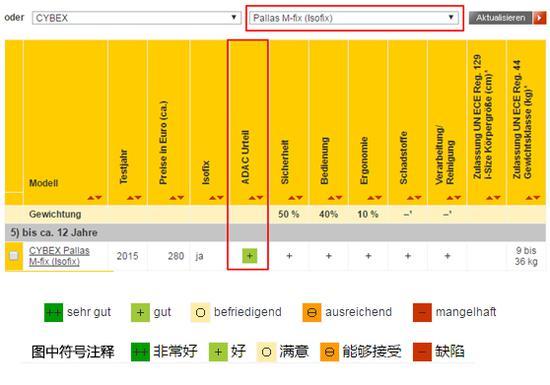The height and width of the screenshot is (385, 550).
Task: Sort by Sicherheit column arrows
Action: coord(295,198)
